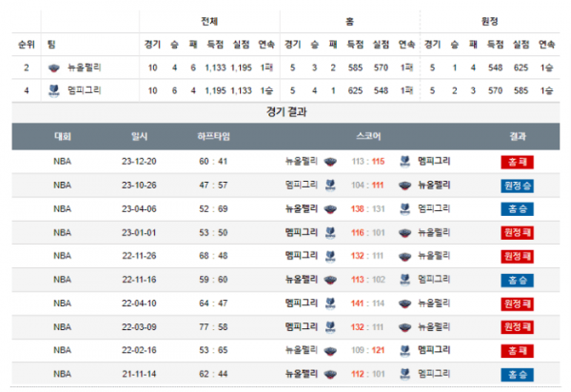Viewport: 571px width, 392px height.
Task: Click the 뉴올펠리 logo in the 21-11-14 game row
Action: coord(330,374)
